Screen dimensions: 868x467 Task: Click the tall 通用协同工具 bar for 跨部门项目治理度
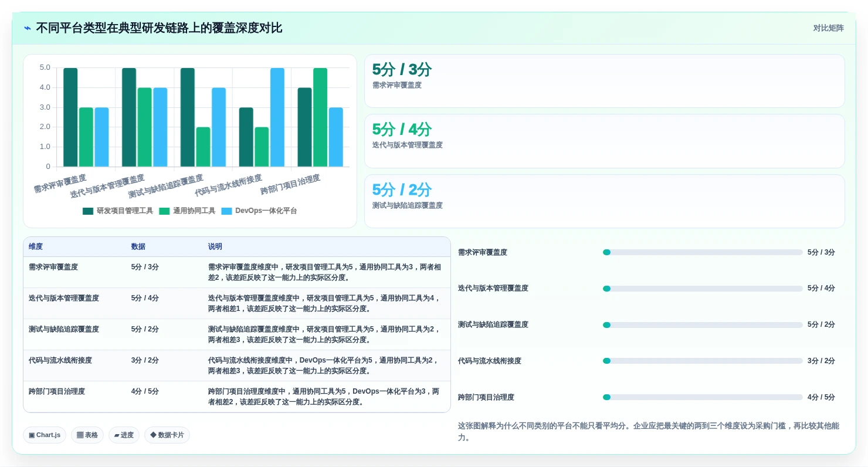click(x=320, y=117)
